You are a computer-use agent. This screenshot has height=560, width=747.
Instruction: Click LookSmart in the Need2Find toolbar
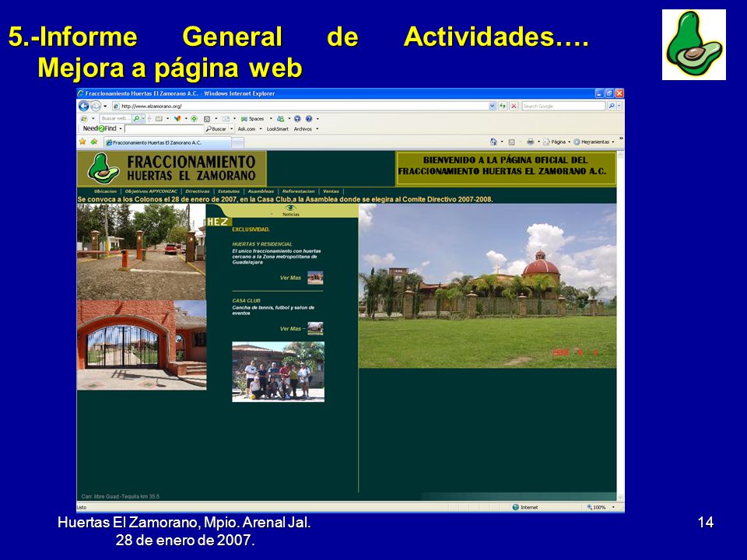[x=277, y=128]
